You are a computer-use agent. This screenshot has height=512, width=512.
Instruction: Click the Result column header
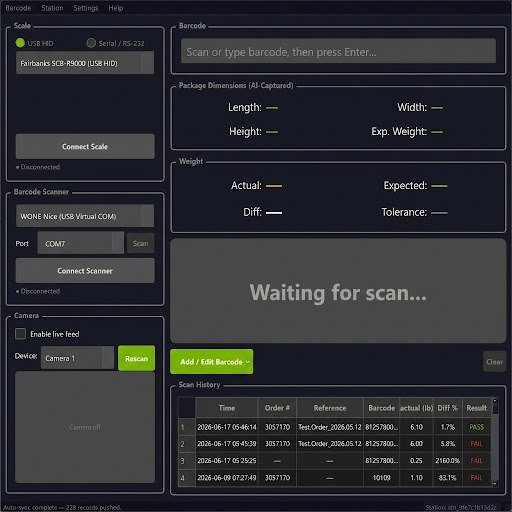(x=476, y=408)
